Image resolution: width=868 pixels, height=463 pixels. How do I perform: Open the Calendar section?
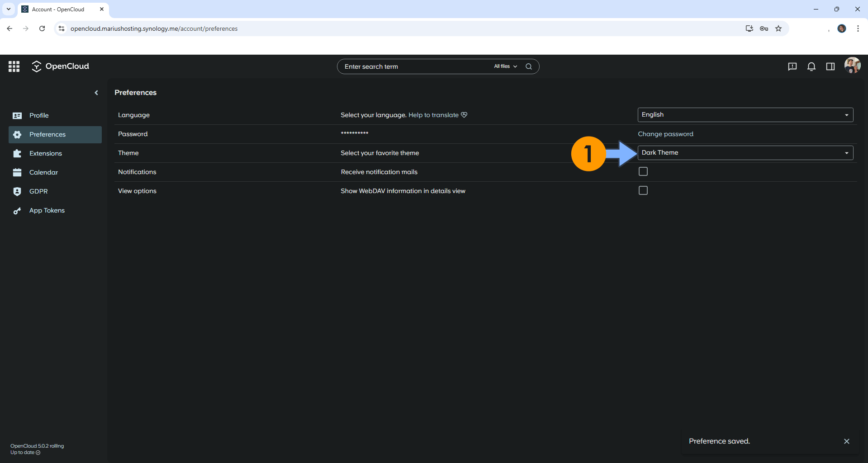pos(43,172)
